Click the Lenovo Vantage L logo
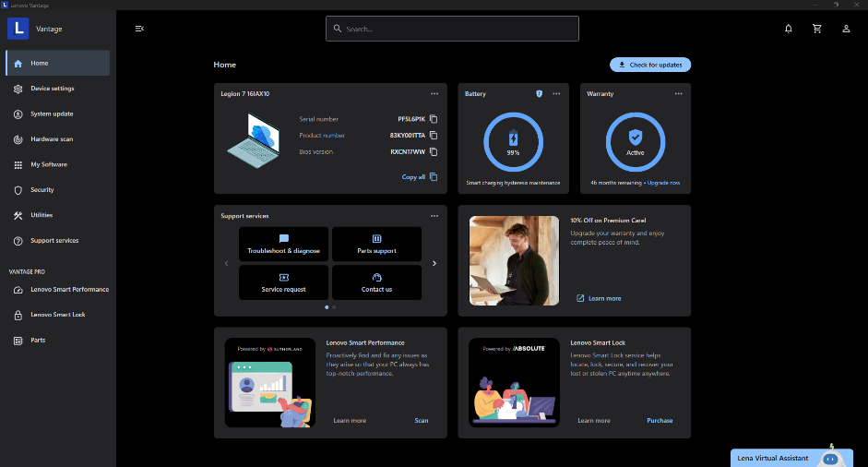 tap(18, 29)
